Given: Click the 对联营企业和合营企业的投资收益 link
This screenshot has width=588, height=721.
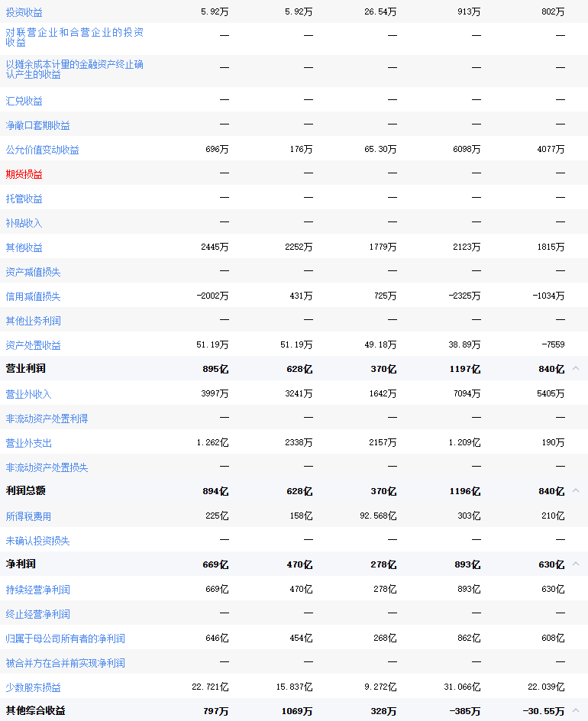Looking at the screenshot, I should point(74,37).
